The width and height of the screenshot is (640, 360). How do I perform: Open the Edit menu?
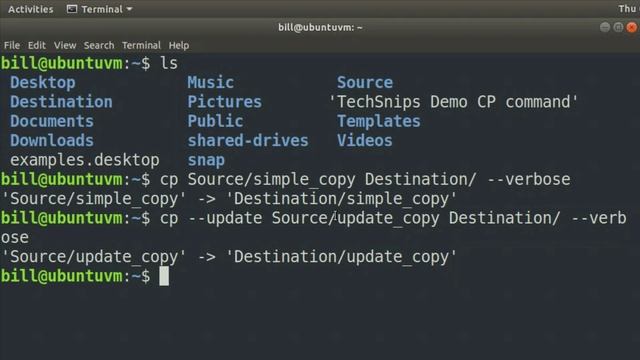[x=37, y=45]
